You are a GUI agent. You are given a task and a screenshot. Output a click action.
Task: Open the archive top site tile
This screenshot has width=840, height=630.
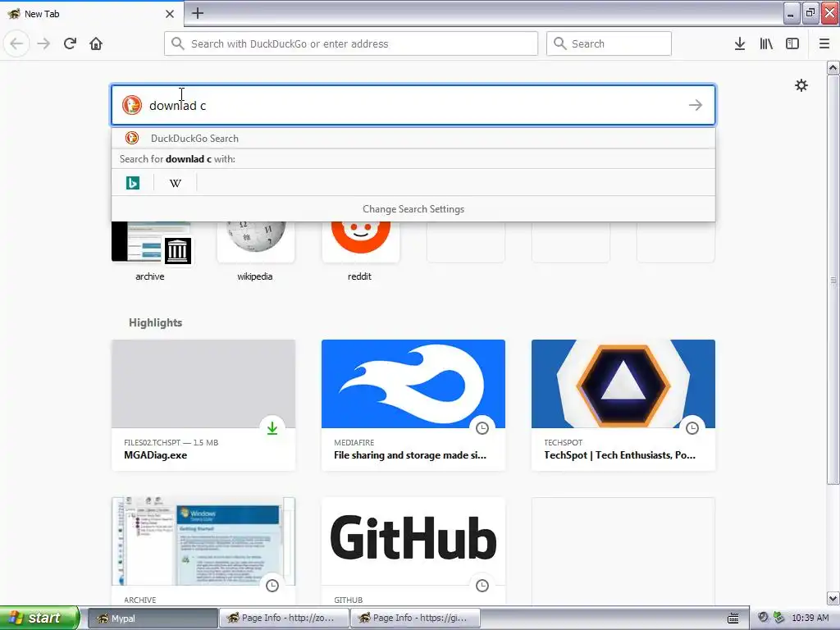pyautogui.click(x=150, y=251)
